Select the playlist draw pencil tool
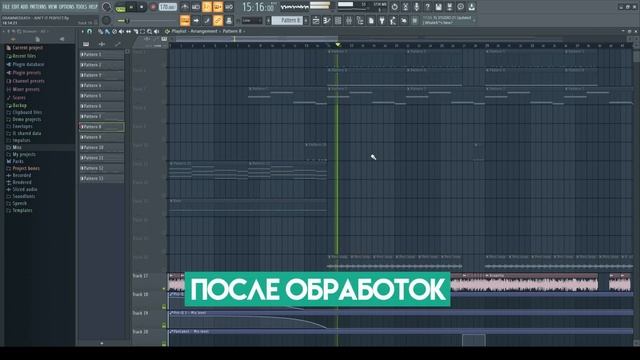This screenshot has height=360, width=640. (100, 31)
